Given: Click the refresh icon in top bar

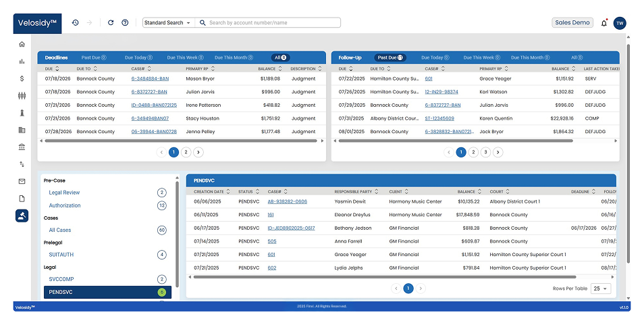Looking at the screenshot, I should point(111,22).
